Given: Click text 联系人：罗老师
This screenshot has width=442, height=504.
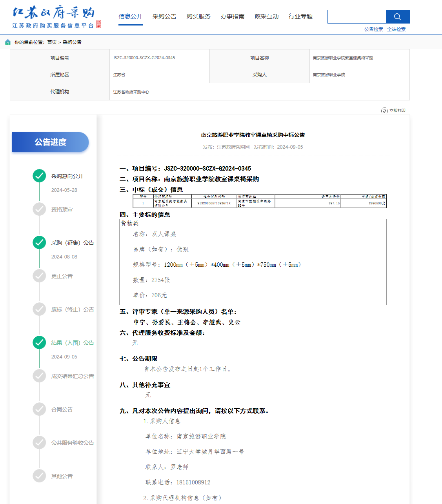Looking at the screenshot, I should coord(167,467).
